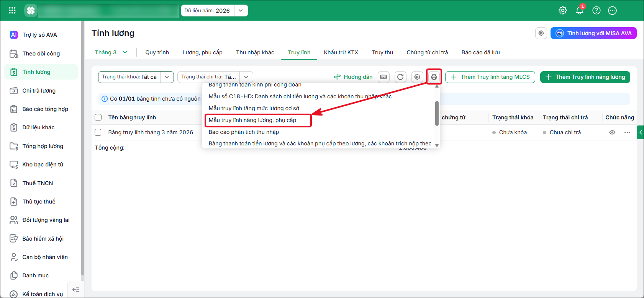
Task: Click the Kho bạc điện tử icon
Action: coord(14,164)
